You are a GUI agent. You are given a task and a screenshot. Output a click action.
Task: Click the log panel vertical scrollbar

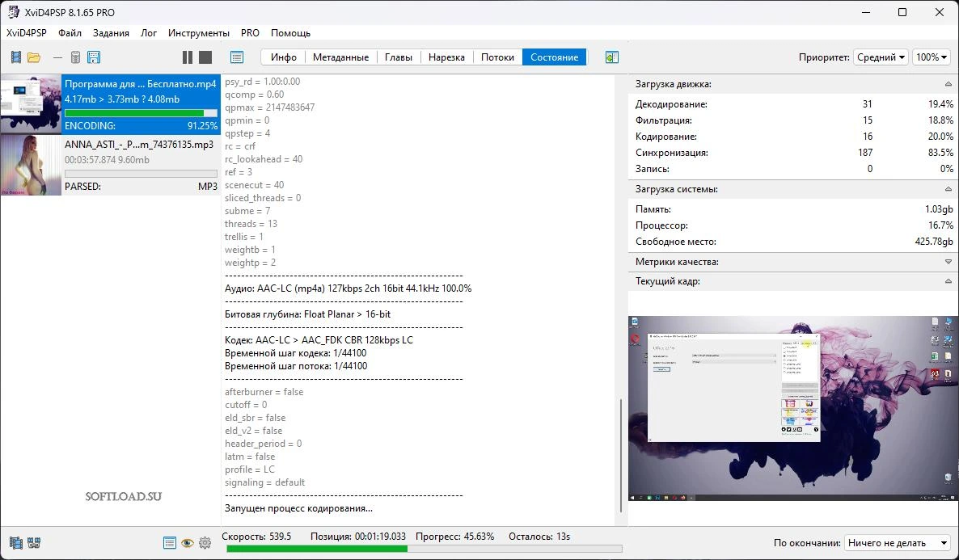[621, 456]
